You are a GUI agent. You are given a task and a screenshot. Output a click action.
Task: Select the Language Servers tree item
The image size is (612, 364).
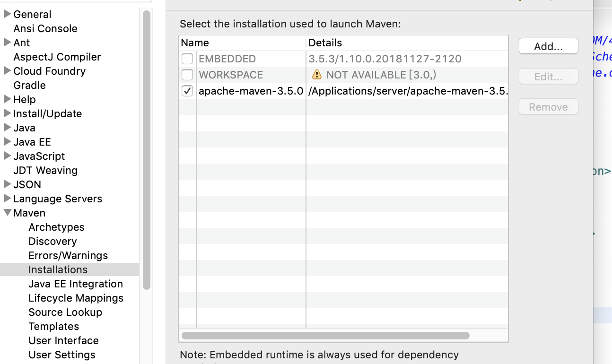(58, 199)
